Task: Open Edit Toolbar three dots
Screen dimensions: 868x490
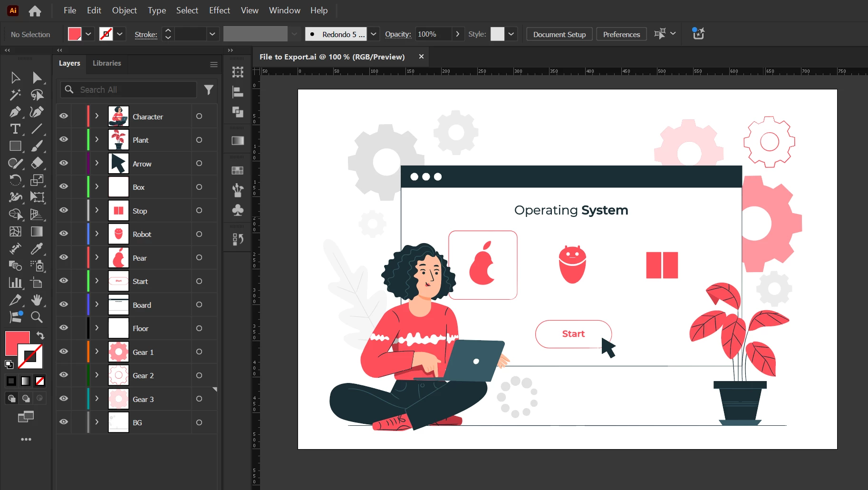Action: pyautogui.click(x=26, y=439)
